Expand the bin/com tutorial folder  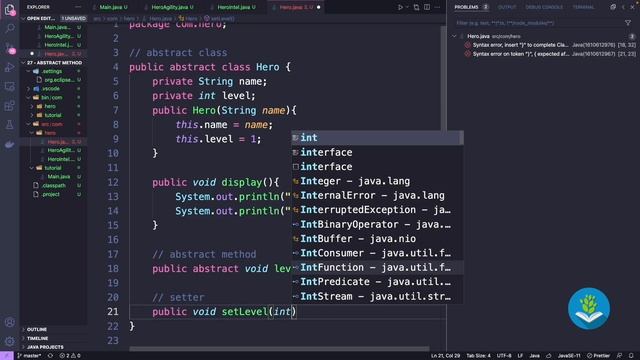(x=53, y=115)
